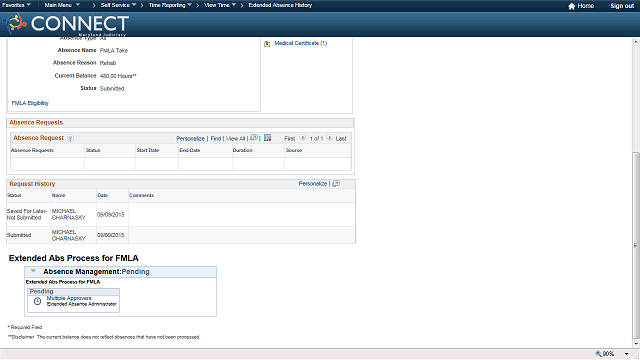The height and width of the screenshot is (360, 640).
Task: Open the Medical Certificate attachment icon
Action: [x=267, y=44]
